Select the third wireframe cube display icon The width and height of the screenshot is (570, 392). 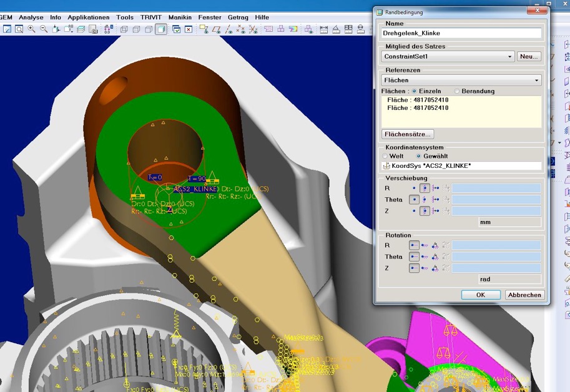pyautogui.click(x=149, y=29)
